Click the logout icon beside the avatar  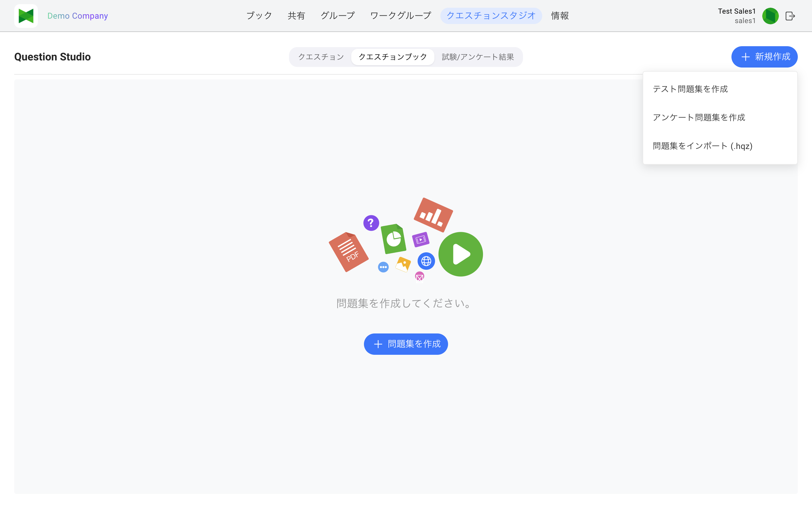point(790,16)
